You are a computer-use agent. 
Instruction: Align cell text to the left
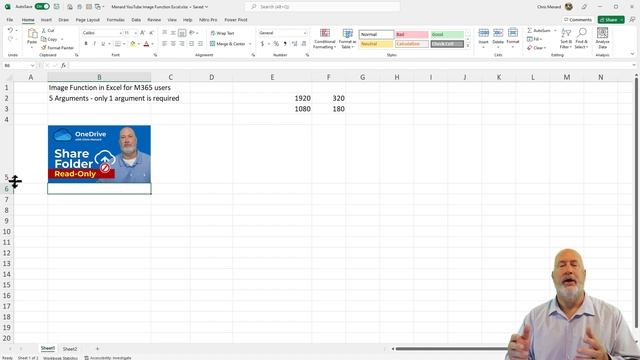click(164, 44)
